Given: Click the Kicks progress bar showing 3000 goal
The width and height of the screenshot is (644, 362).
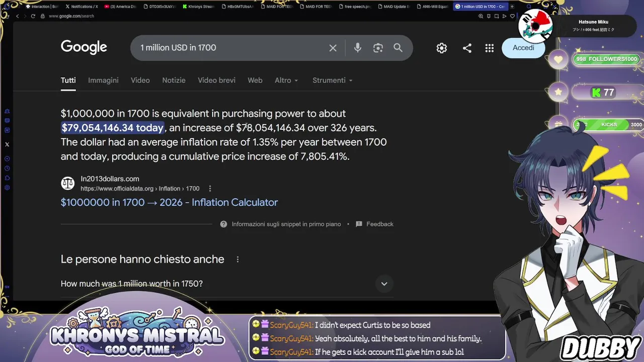Looking at the screenshot, I should (608, 125).
